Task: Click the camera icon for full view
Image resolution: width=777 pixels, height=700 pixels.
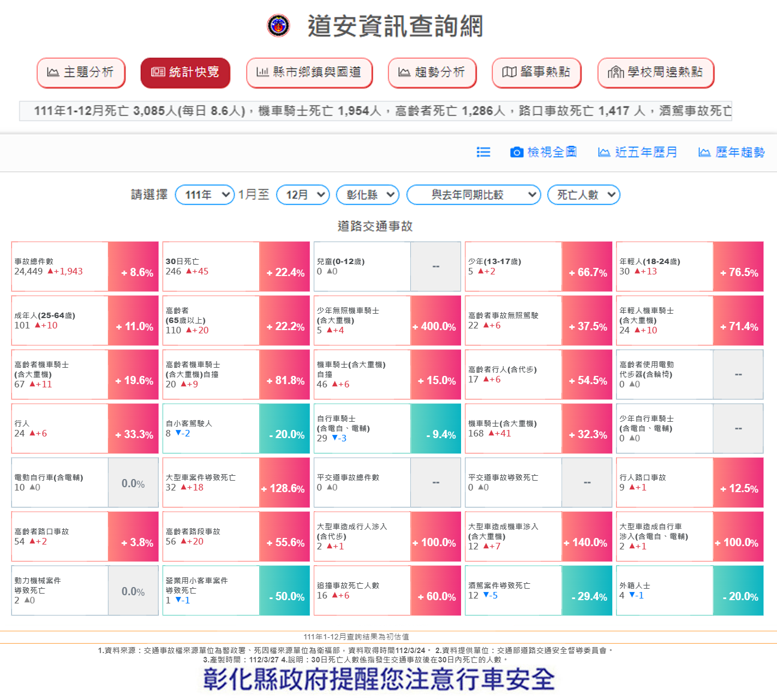Action: pyautogui.click(x=516, y=152)
